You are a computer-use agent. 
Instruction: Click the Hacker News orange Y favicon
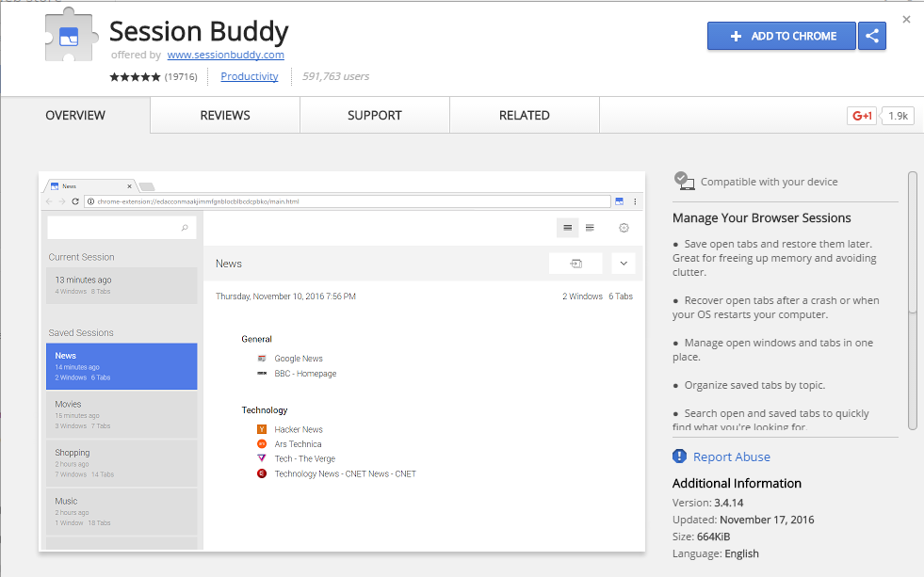[x=262, y=429]
